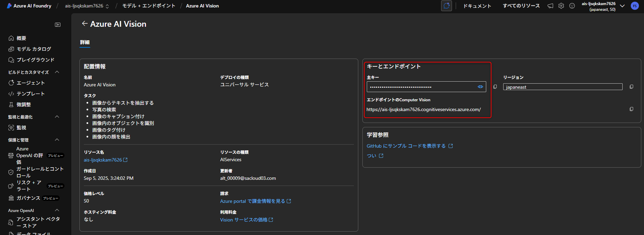Collapse the ビルドとカスタマイズ section
This screenshot has height=235, width=644.
click(x=57, y=72)
